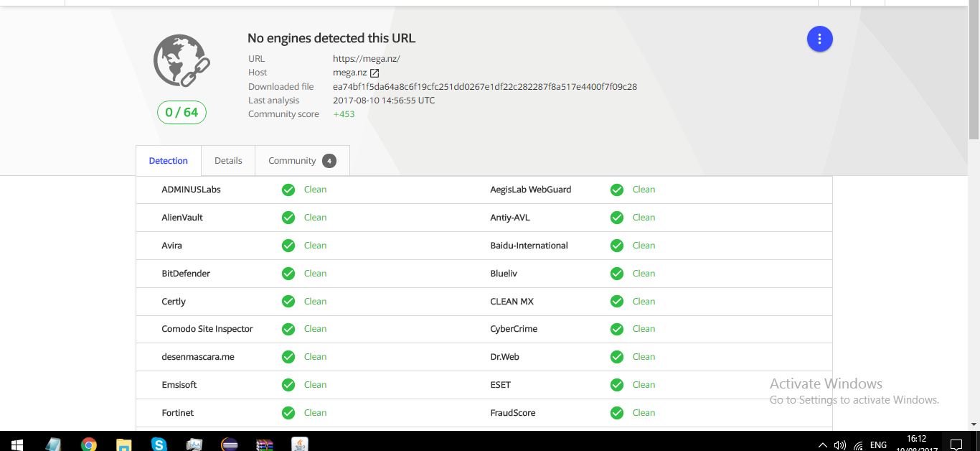Click the mega.nz host link
The width and height of the screenshot is (980, 451).
[349, 73]
